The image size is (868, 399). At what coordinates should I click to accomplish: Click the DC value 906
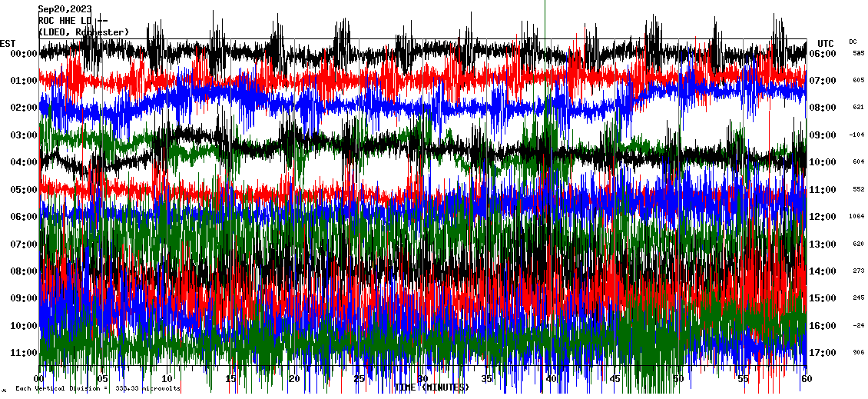856,353
